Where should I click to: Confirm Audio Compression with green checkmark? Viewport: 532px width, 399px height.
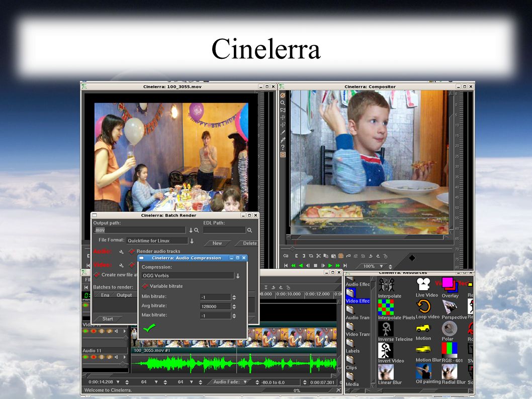(x=149, y=328)
